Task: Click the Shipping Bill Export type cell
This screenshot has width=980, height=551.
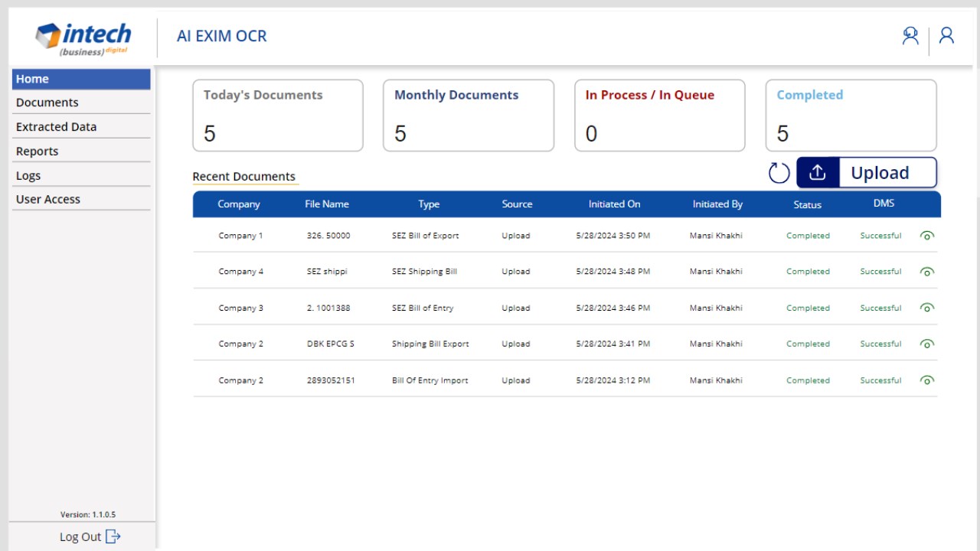Action: [x=430, y=344]
